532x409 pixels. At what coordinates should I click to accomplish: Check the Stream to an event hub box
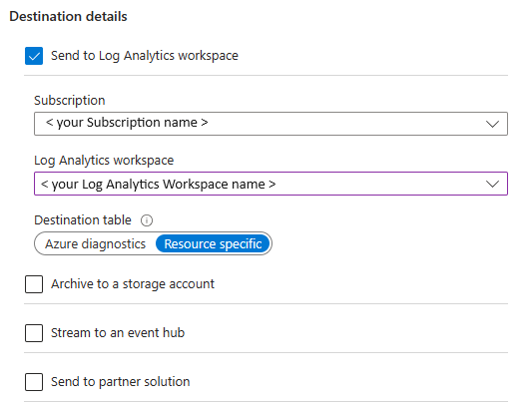[x=34, y=333]
